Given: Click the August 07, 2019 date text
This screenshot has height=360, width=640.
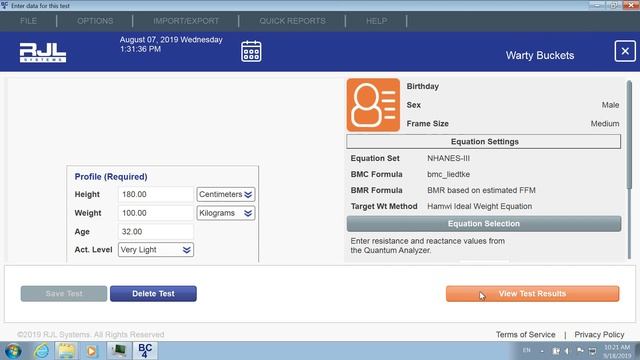Looking at the screenshot, I should pos(171,40).
